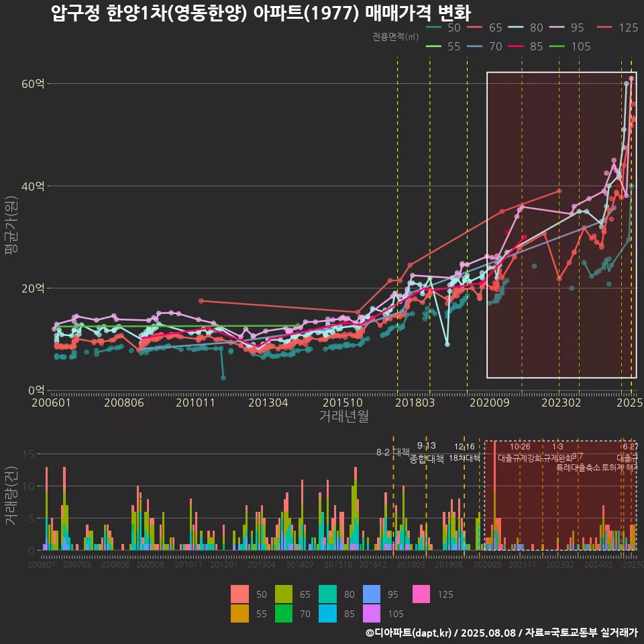644x644 pixels.
Task: Click the '40억' y-axis label
Action: coord(33,186)
